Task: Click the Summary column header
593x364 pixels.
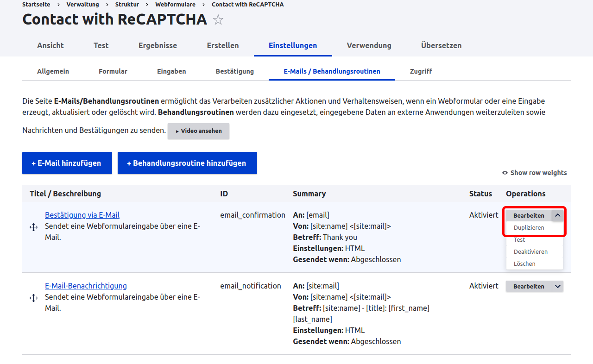Action: coord(309,194)
